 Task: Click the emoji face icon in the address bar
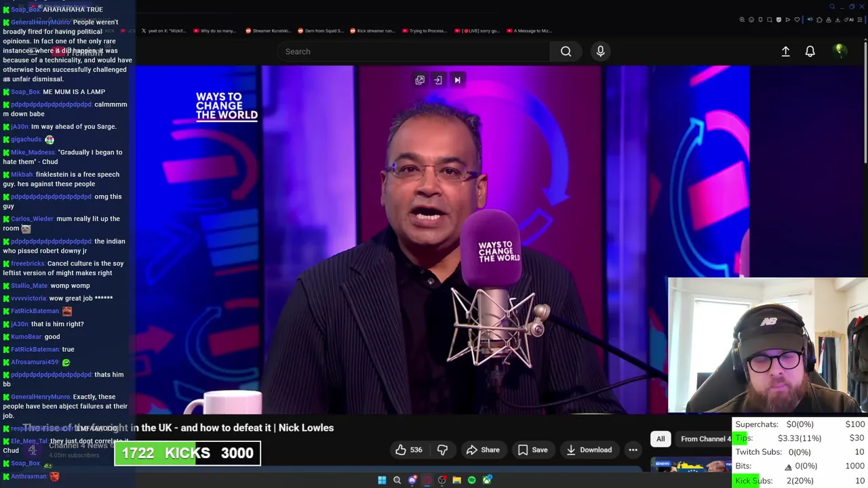click(751, 20)
